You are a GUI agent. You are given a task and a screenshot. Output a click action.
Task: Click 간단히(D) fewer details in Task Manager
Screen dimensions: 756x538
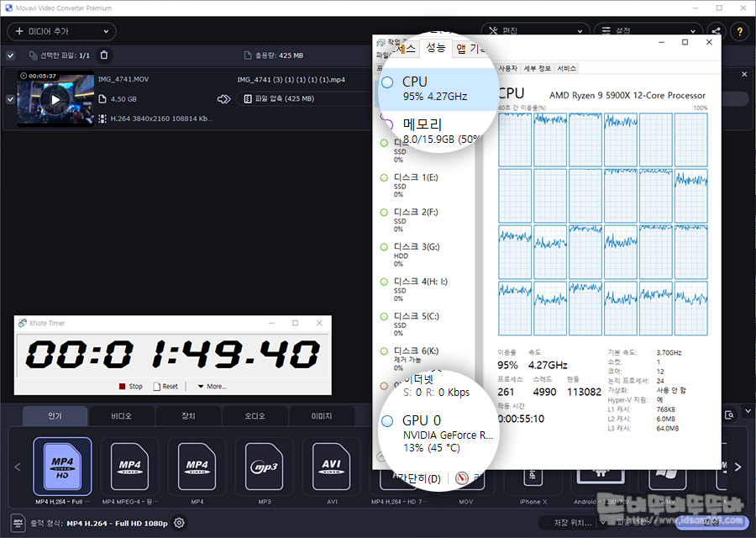(x=419, y=478)
